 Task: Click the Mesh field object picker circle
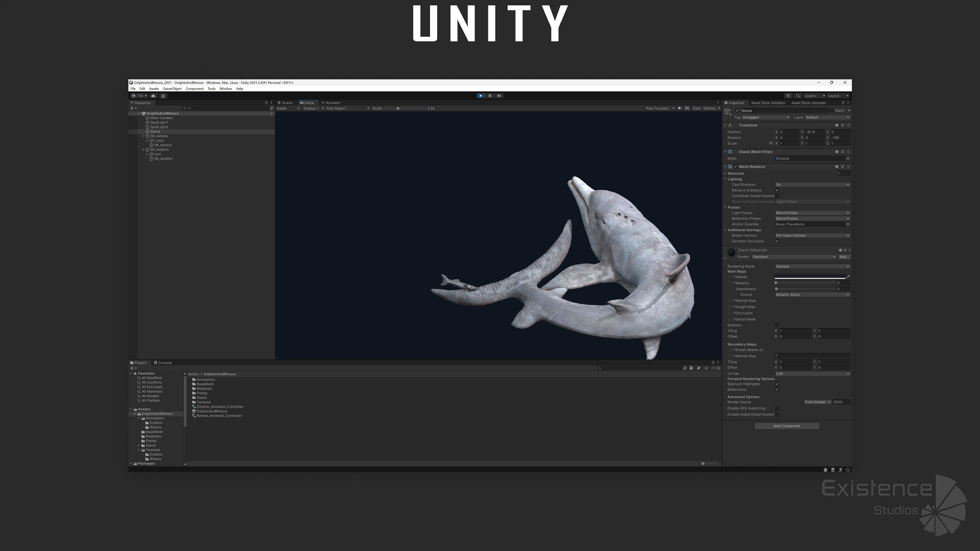click(x=848, y=159)
